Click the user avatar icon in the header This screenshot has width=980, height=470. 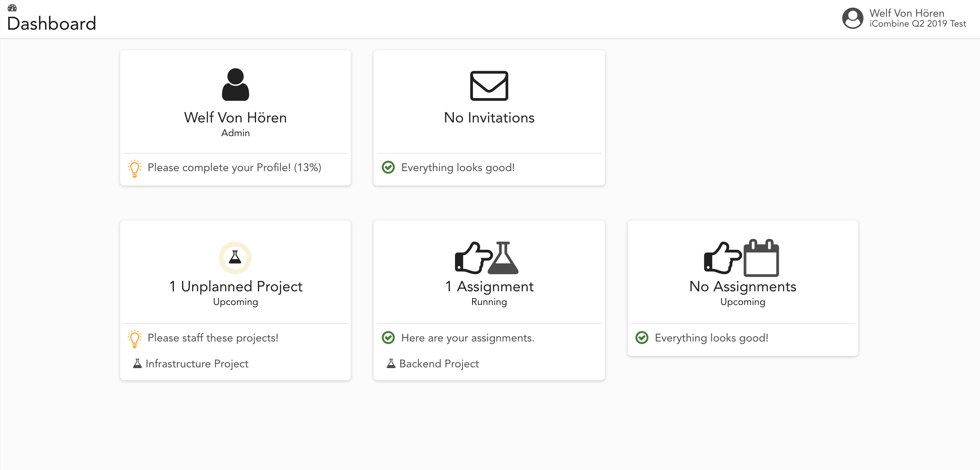[852, 18]
